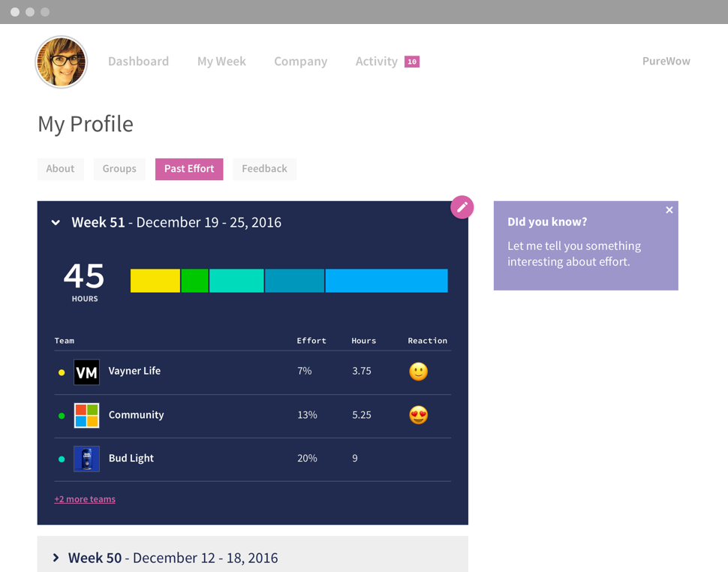Screen dimensions: 728x572
Task: Click the Vayner Life VM logo
Action: [86, 372]
